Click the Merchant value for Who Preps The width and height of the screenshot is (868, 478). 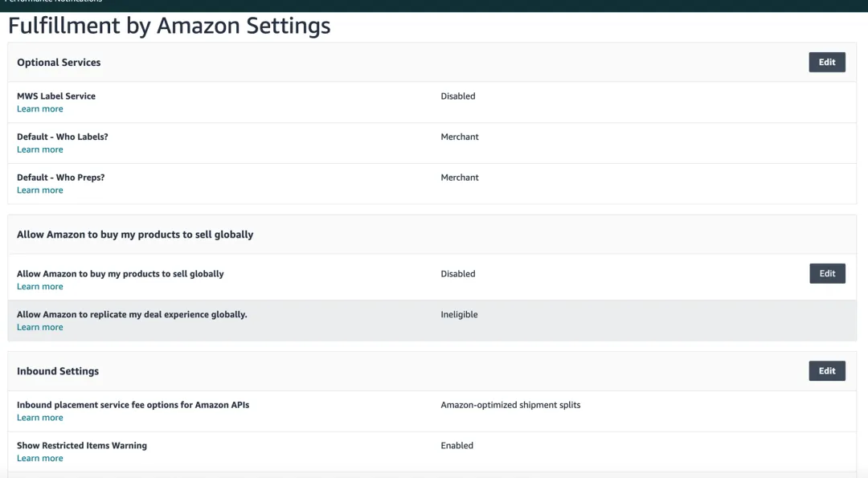tap(460, 178)
